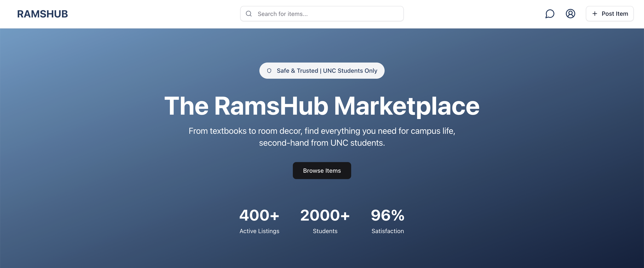The height and width of the screenshot is (268, 644).
Task: Click the 96% statistic number
Action: coord(388,215)
